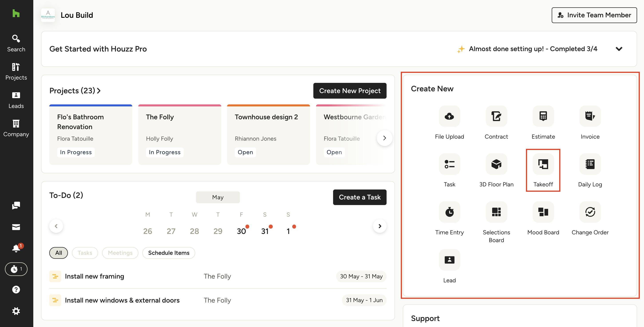Create a new Takeoff

click(543, 170)
